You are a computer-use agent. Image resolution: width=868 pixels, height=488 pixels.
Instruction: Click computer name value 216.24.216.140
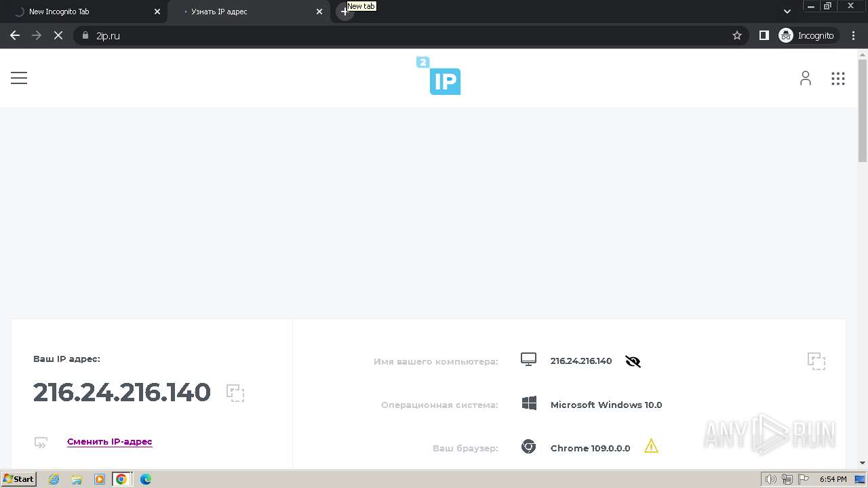[x=581, y=361]
